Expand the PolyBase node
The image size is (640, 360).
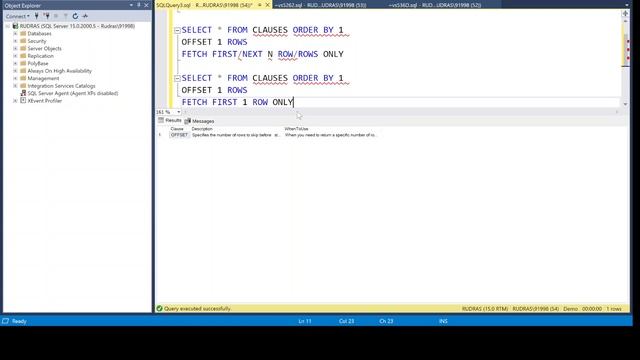coord(15,63)
